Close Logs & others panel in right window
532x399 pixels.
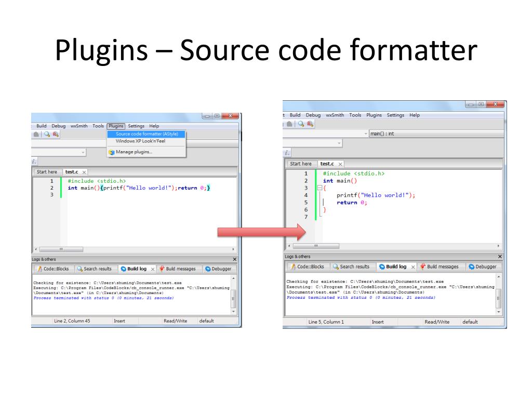point(500,257)
